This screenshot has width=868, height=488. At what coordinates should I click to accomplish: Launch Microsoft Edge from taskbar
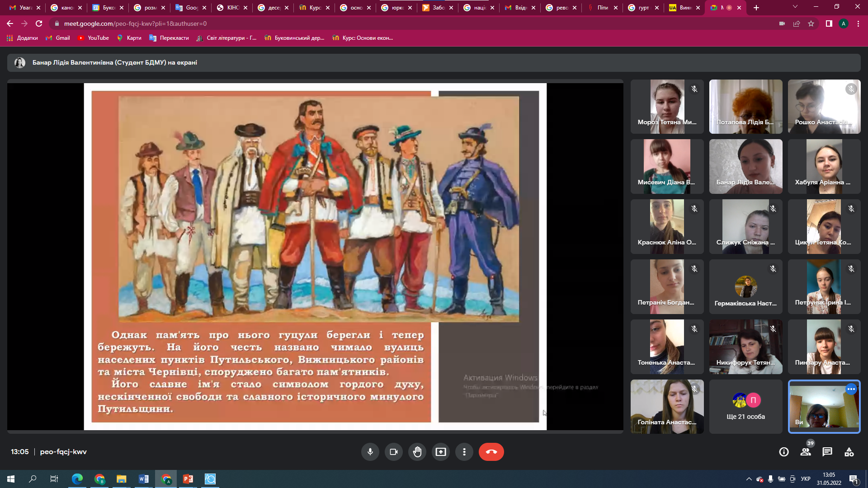click(77, 479)
